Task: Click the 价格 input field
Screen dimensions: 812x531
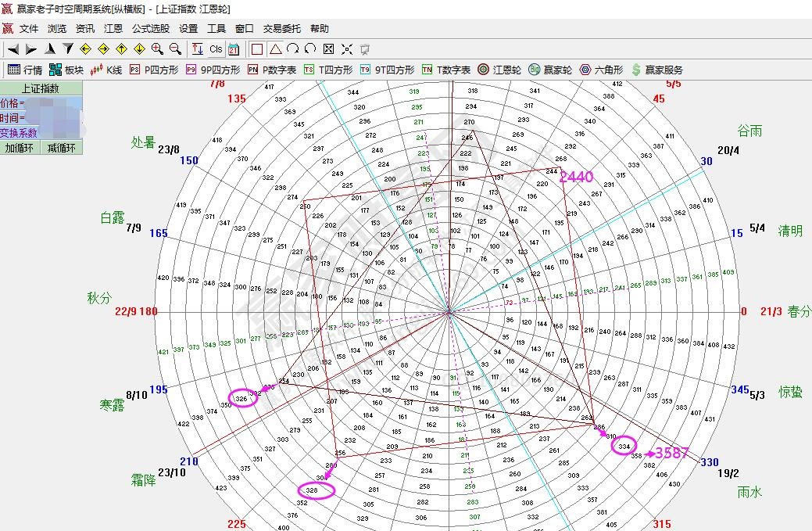Action: [52, 103]
